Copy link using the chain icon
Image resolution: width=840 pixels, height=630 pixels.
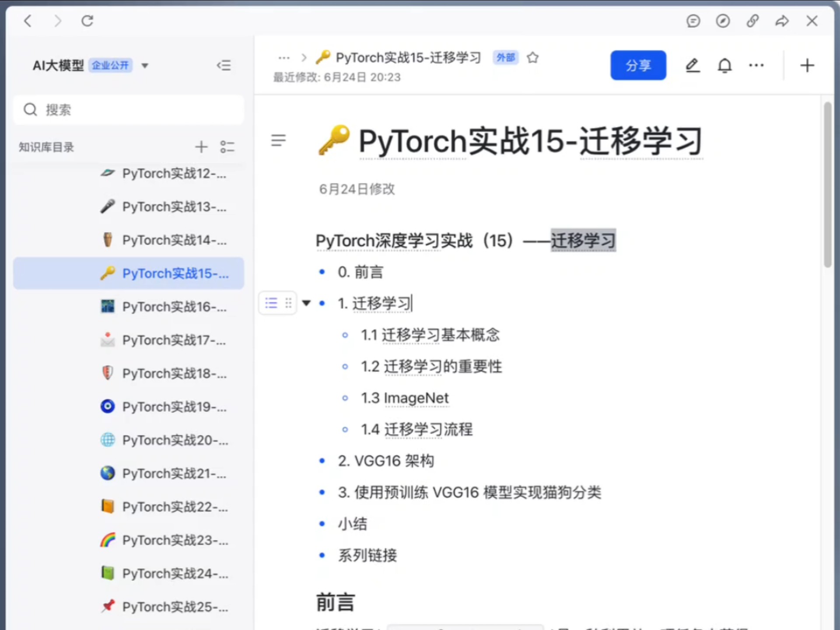click(752, 21)
